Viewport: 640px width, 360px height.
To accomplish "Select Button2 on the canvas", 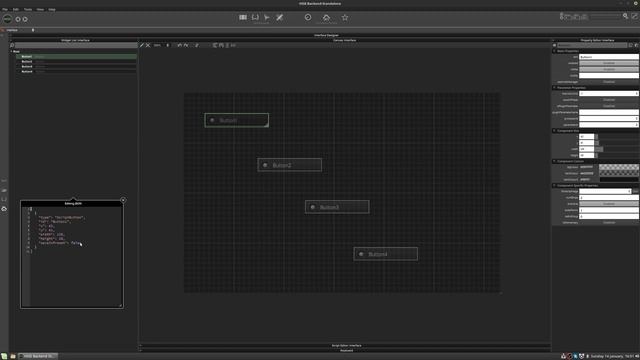I will click(x=289, y=165).
